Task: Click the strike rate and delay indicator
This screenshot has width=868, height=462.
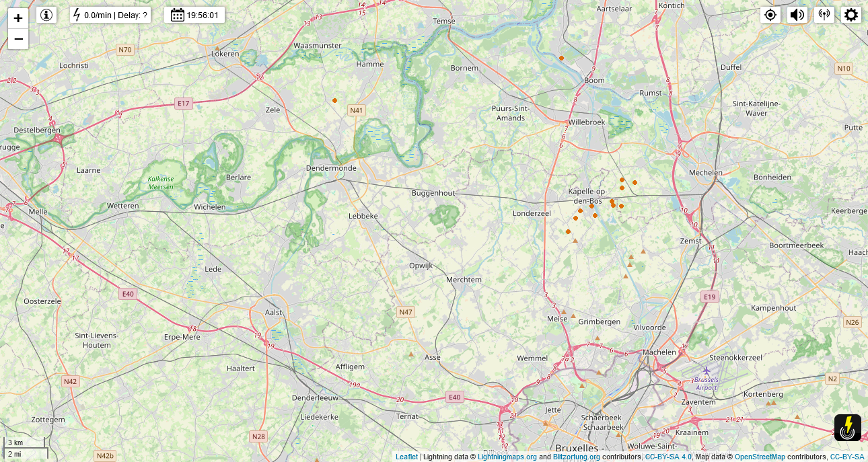Action: [110, 15]
